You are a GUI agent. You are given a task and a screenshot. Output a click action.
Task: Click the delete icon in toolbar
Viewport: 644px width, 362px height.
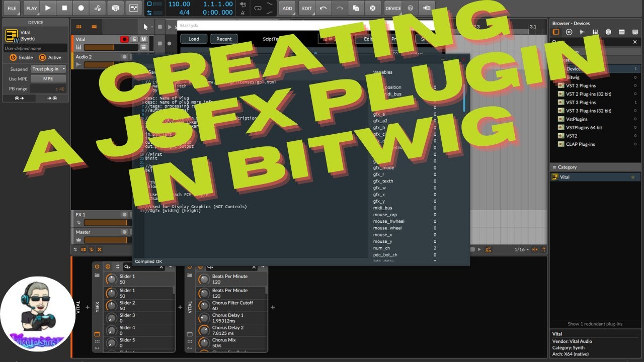[x=373, y=8]
